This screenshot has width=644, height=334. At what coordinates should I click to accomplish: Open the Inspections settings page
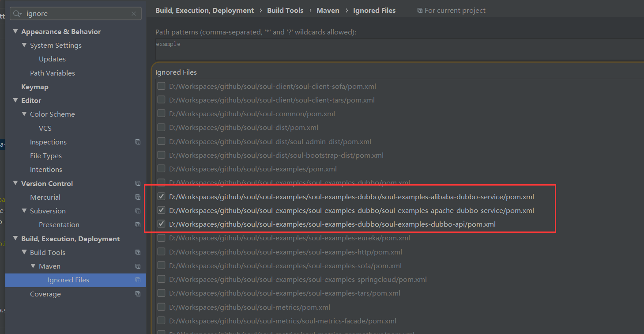click(x=48, y=142)
